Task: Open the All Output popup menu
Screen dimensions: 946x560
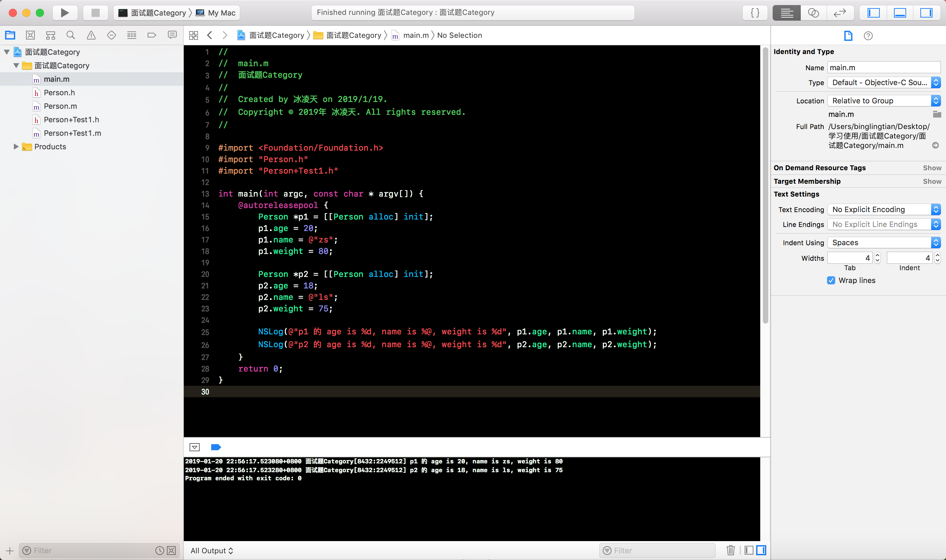Action: (x=212, y=551)
